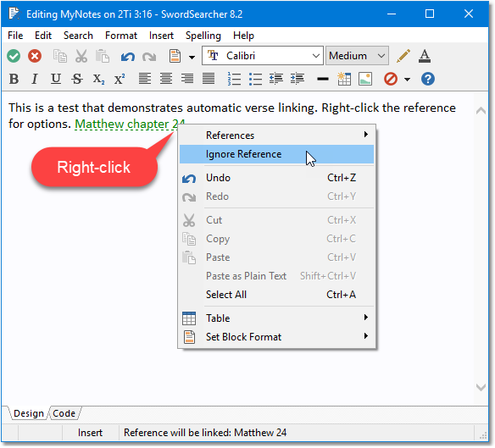This screenshot has height=448, width=495.
Task: Click the increase indent icon
Action: [x=298, y=79]
